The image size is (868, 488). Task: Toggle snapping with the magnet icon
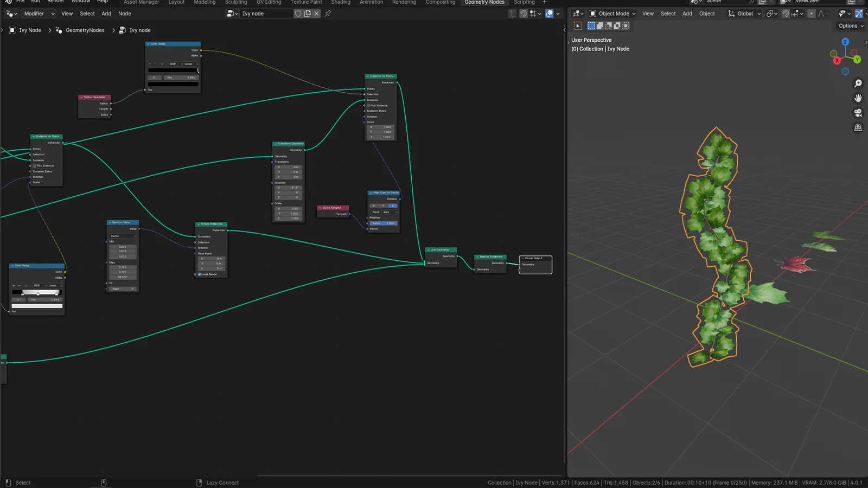786,14
